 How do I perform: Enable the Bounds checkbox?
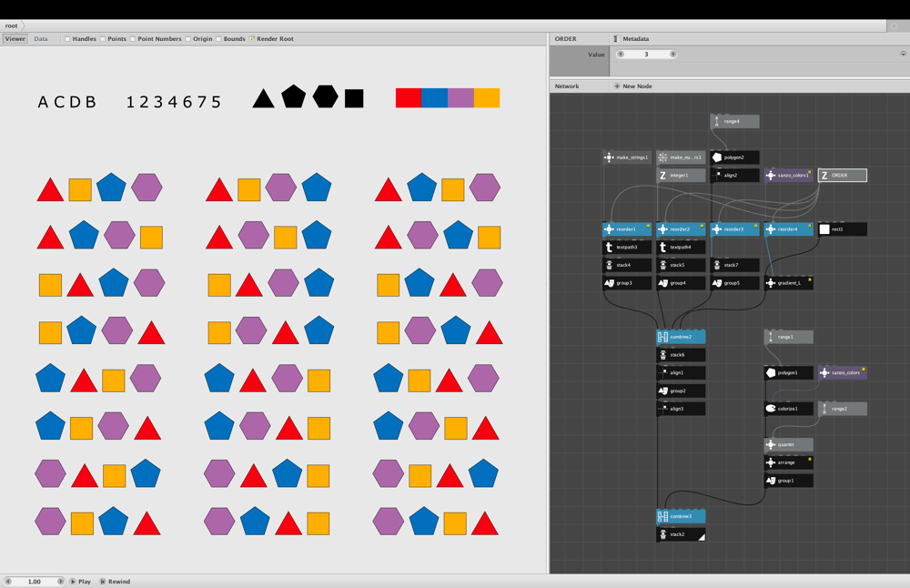[x=218, y=39]
